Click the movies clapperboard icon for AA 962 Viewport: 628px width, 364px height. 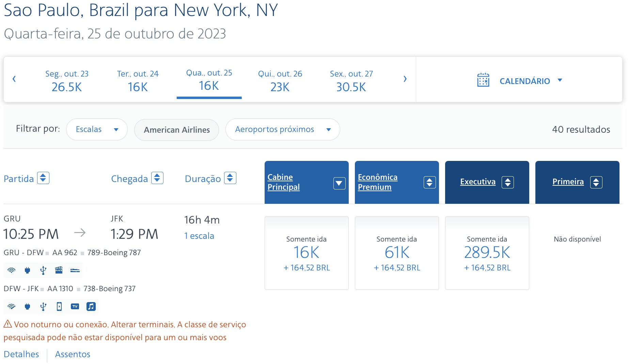click(x=59, y=270)
